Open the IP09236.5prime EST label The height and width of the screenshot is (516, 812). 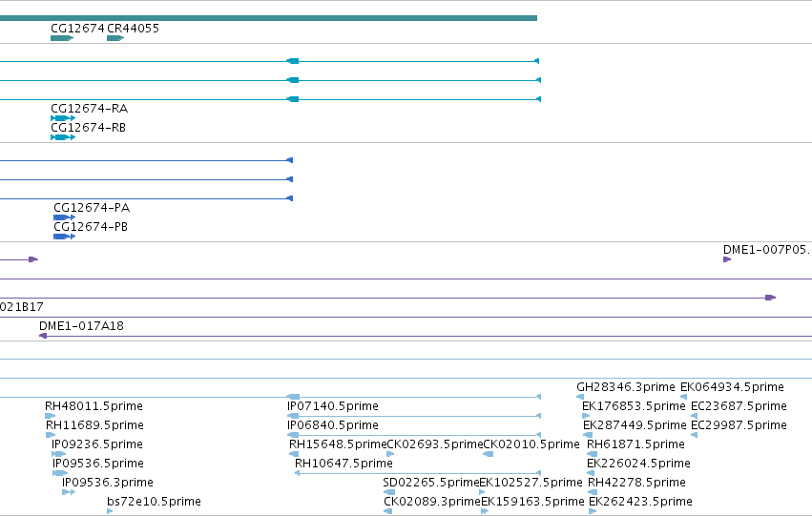97,444
